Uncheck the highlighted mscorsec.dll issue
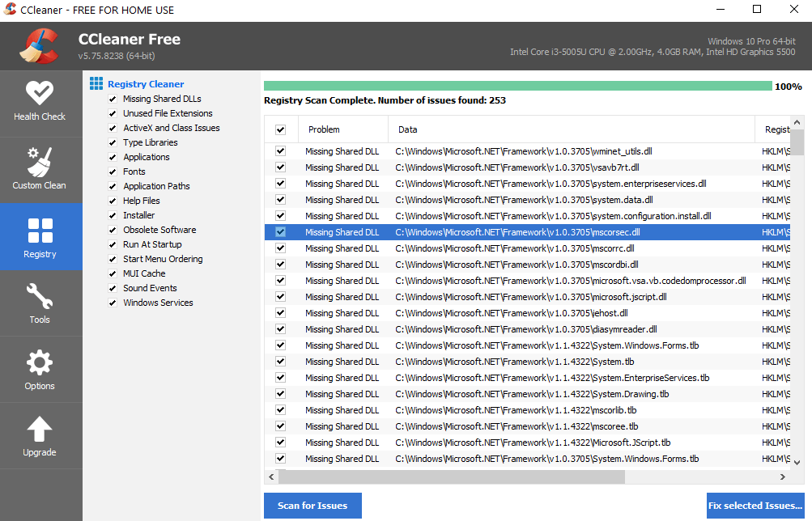The height and width of the screenshot is (521, 812). coord(281,232)
